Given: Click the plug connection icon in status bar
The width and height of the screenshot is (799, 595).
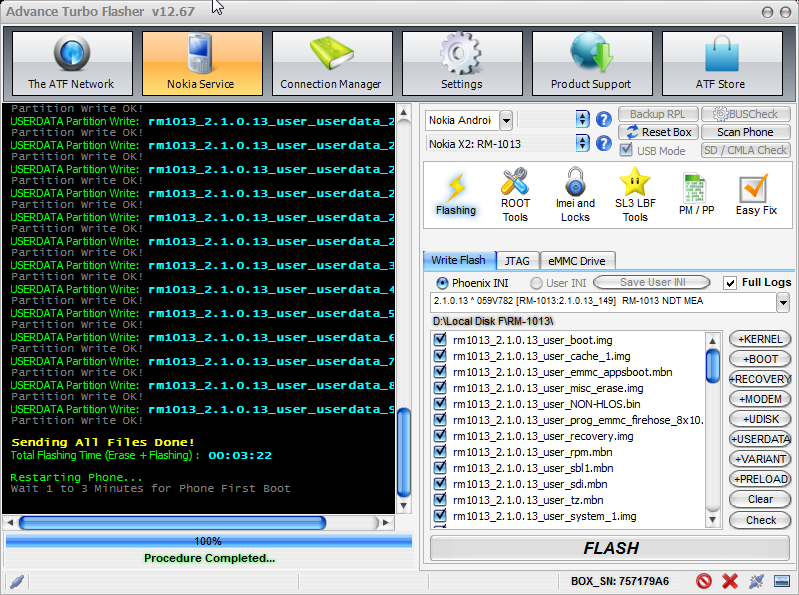Looking at the screenshot, I should 756,581.
